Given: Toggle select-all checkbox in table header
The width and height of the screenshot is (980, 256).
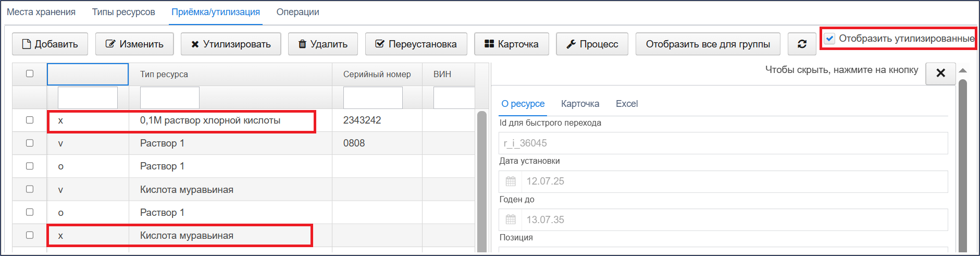Looking at the screenshot, I should (x=30, y=74).
